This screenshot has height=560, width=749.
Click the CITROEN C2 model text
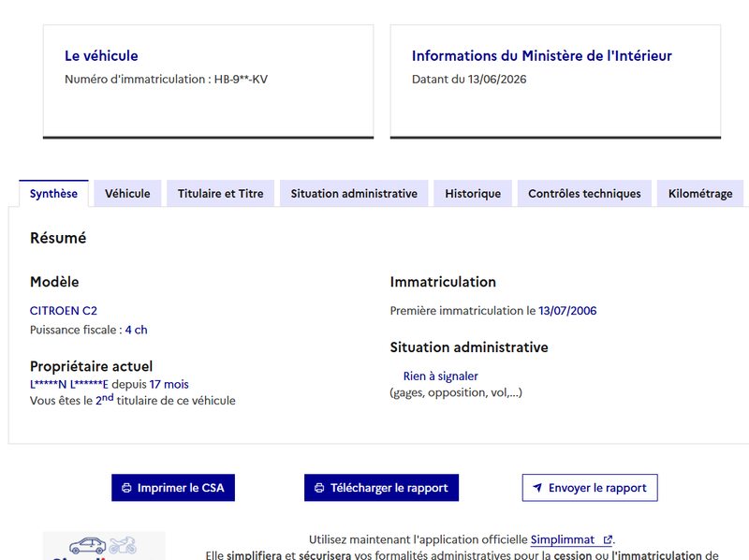[64, 311]
